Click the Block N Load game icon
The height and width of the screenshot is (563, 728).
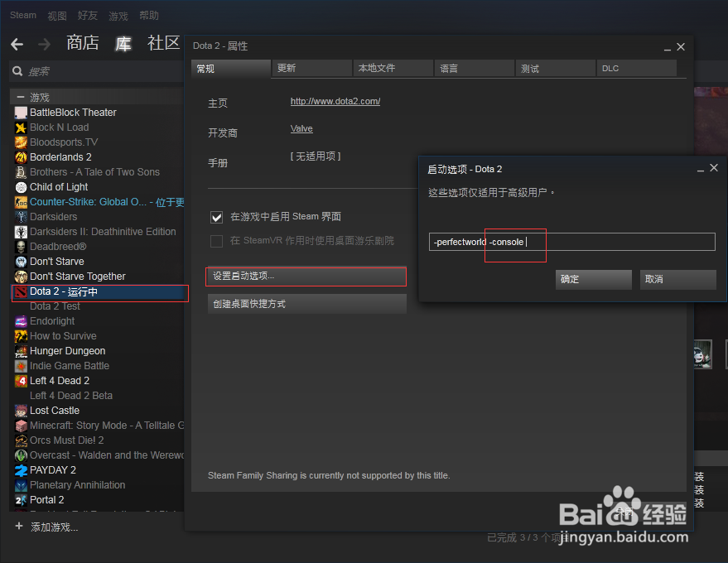(x=21, y=128)
